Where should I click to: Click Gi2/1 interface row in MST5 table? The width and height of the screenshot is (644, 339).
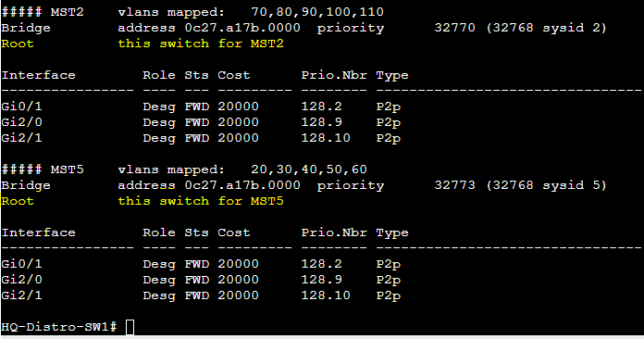coord(202,295)
